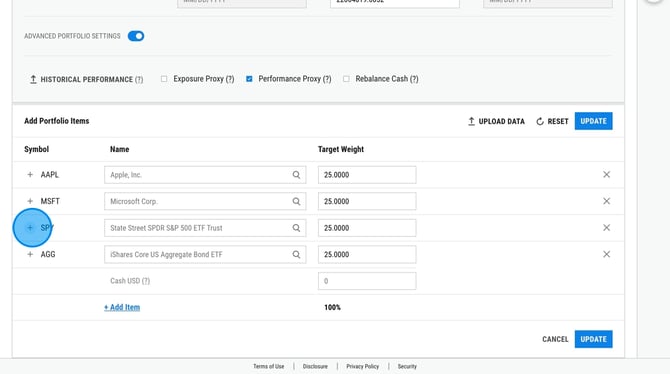Open Disclosure footer link
This screenshot has height=374, width=670.
(315, 366)
